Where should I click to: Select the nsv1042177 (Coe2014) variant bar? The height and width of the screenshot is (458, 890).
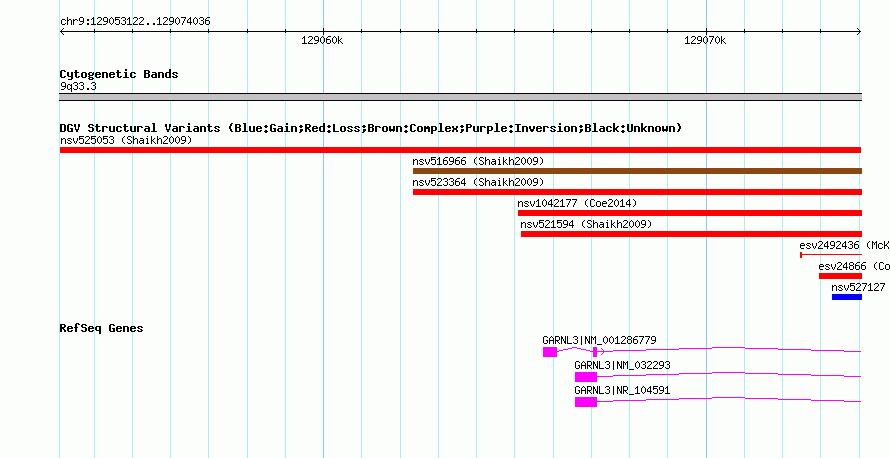pos(690,213)
